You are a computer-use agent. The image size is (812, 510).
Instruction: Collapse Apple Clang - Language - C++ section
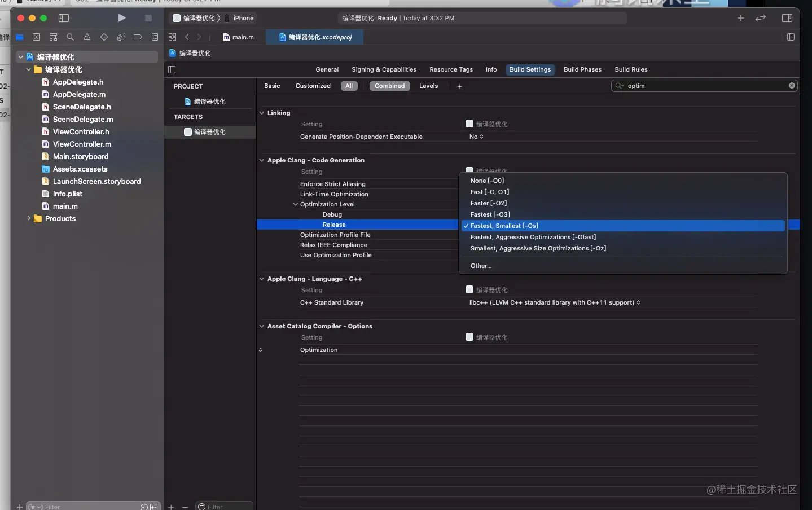[262, 279]
